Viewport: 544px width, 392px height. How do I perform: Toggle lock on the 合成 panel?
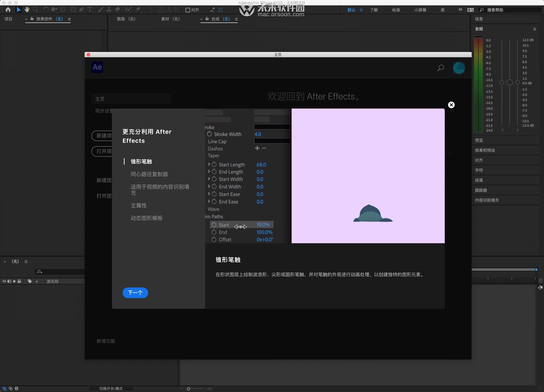(207, 19)
